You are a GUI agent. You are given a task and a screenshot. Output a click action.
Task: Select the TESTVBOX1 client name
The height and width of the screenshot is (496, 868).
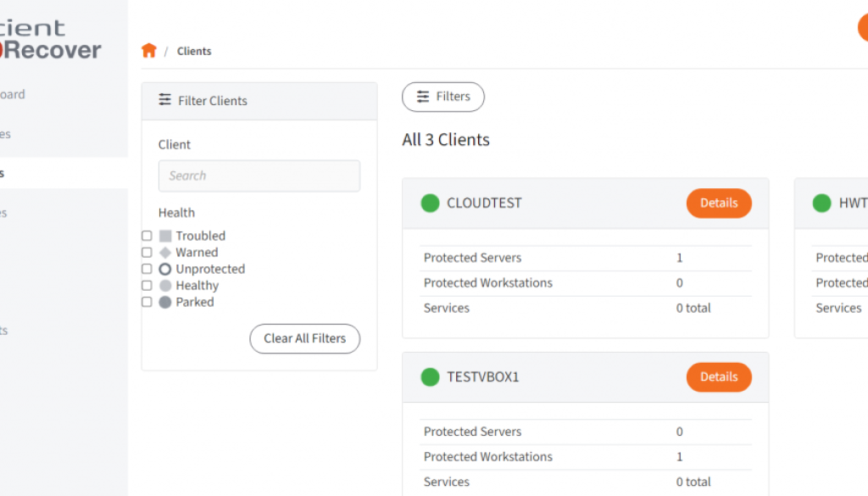(x=483, y=377)
